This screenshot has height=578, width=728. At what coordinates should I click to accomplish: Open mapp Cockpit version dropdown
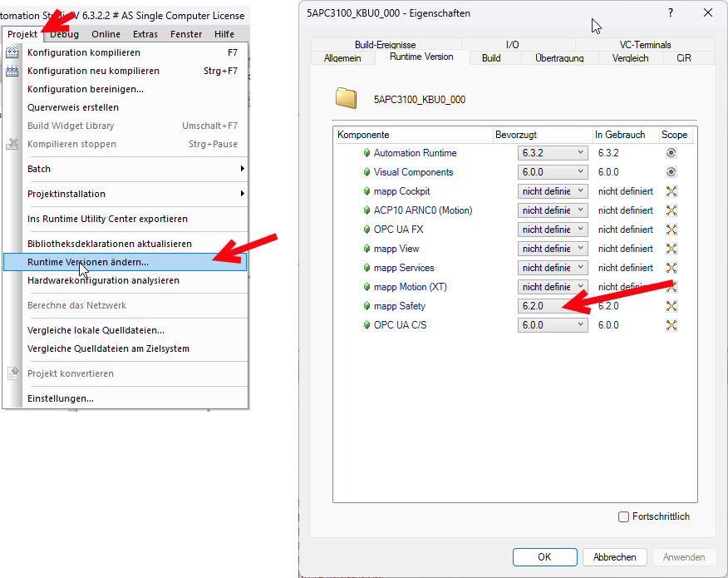click(x=553, y=191)
